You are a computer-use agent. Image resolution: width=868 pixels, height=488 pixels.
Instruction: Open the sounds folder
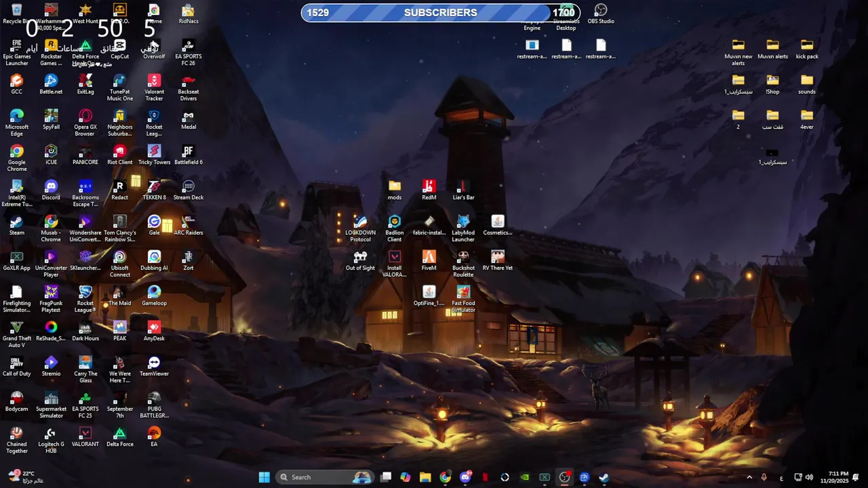point(807,85)
